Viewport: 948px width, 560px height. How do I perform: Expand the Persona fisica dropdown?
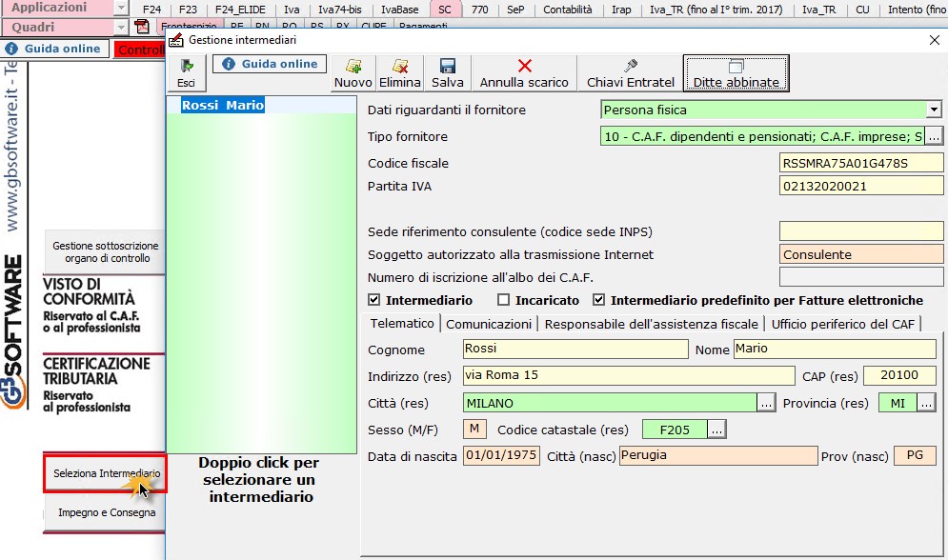pyautogui.click(x=934, y=110)
